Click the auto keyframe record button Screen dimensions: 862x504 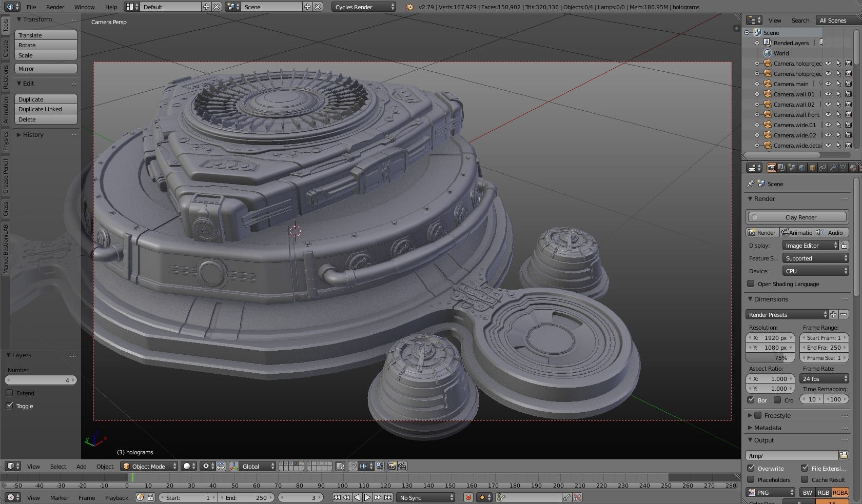tap(468, 497)
